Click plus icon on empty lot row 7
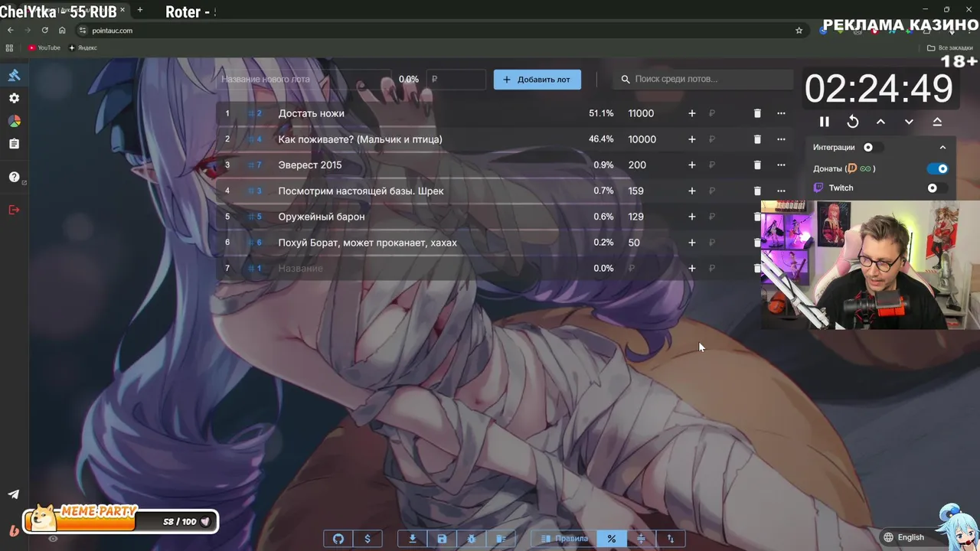Screen dimensions: 980x551 (x=692, y=269)
